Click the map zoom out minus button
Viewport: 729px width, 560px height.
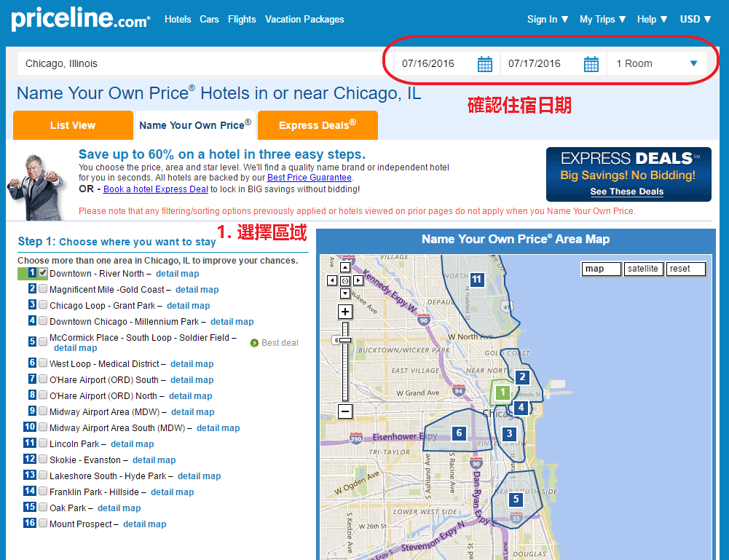(x=345, y=411)
